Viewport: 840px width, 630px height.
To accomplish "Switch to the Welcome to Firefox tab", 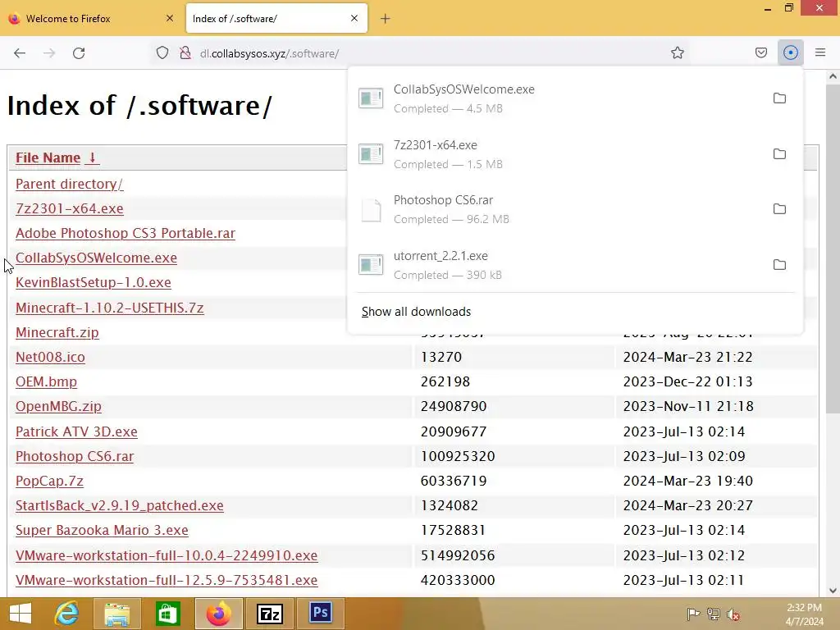I will coord(91,19).
